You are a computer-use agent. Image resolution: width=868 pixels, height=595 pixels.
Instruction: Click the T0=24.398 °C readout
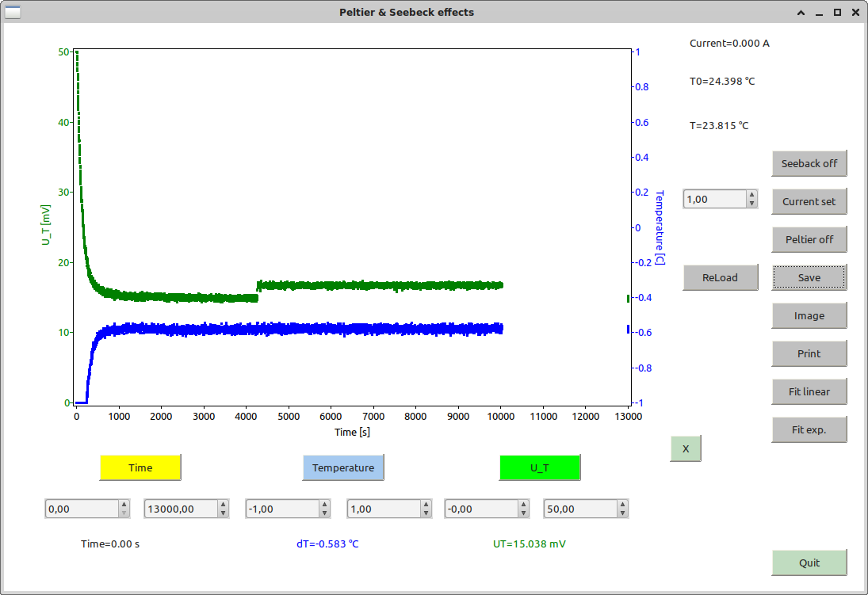pos(722,82)
